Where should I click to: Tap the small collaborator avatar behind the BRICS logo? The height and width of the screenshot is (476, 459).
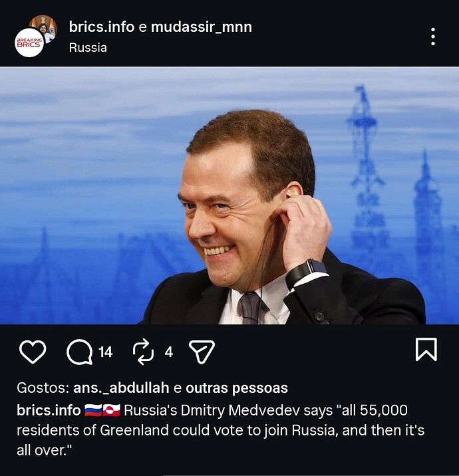[45, 25]
